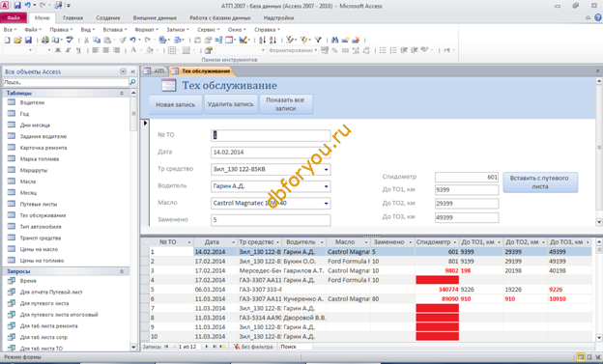The image size is (603, 364).
Task: Click the Sort descending icon
Action: point(273,40)
